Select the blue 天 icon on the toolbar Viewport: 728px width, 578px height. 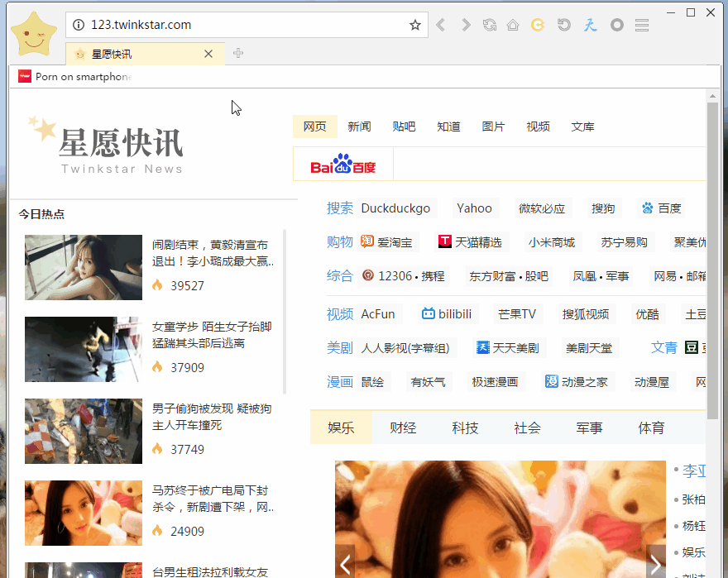[x=590, y=25]
